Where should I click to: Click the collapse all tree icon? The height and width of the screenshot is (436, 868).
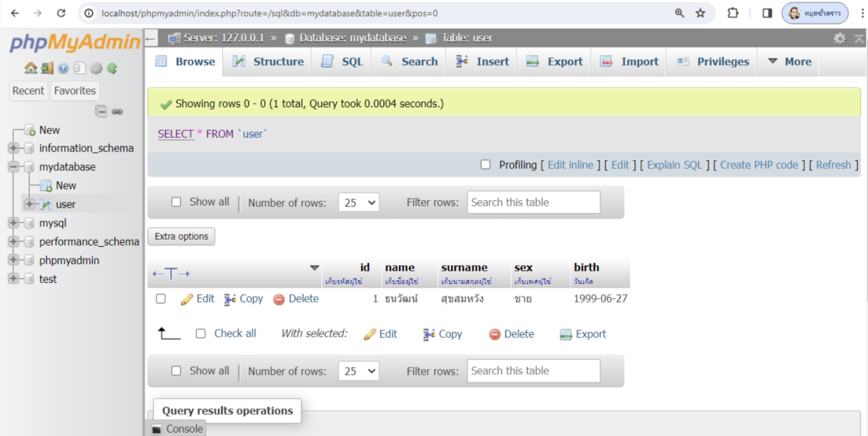point(101,112)
